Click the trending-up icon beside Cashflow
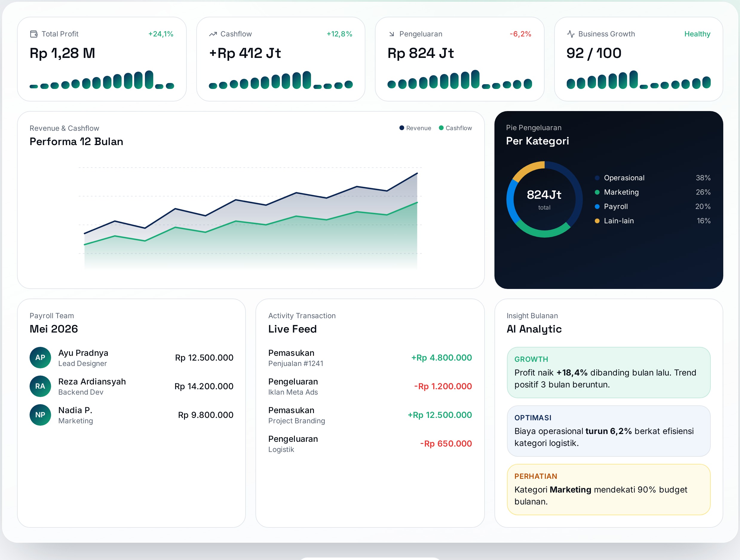 [x=213, y=34]
